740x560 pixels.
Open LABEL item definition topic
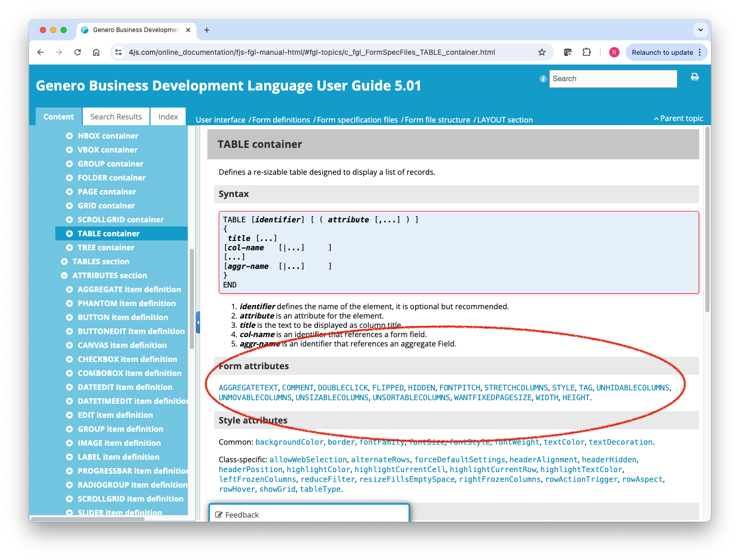click(118, 457)
